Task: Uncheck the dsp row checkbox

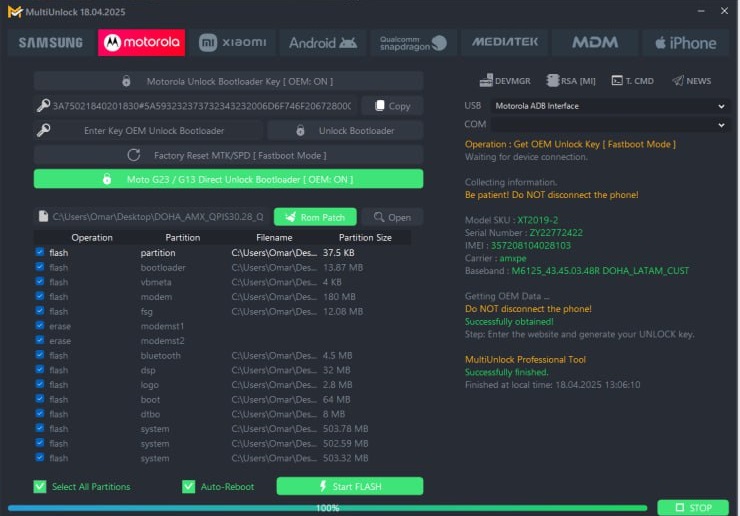Action: tap(40, 369)
